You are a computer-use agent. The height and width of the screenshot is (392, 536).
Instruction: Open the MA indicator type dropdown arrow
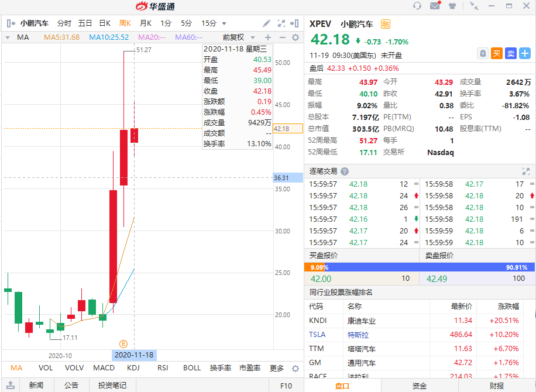click(8, 37)
